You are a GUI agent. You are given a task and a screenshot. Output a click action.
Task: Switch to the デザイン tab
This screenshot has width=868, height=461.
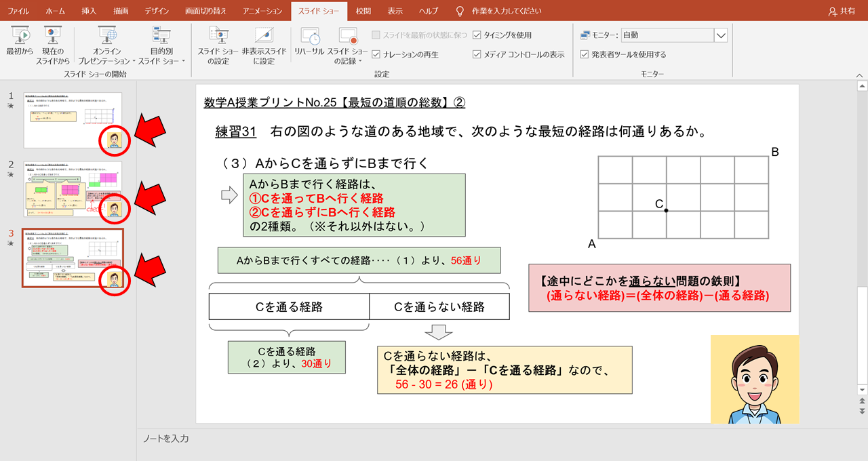(x=157, y=12)
